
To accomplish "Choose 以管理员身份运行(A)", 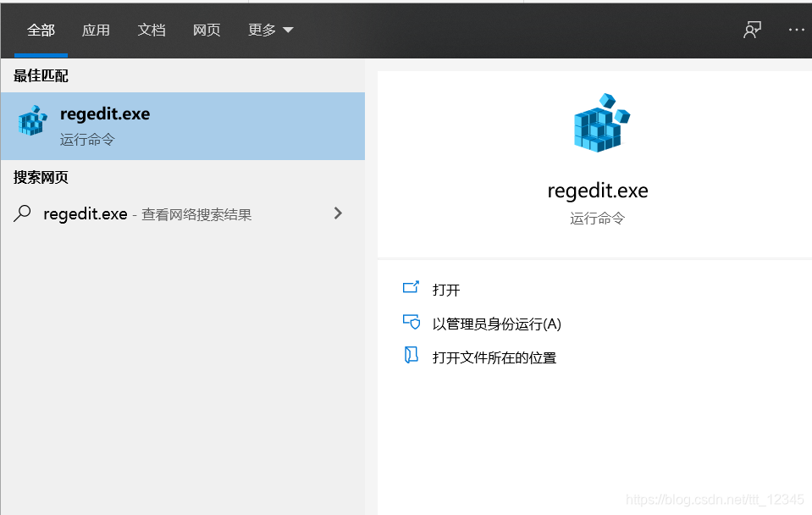I will point(497,324).
